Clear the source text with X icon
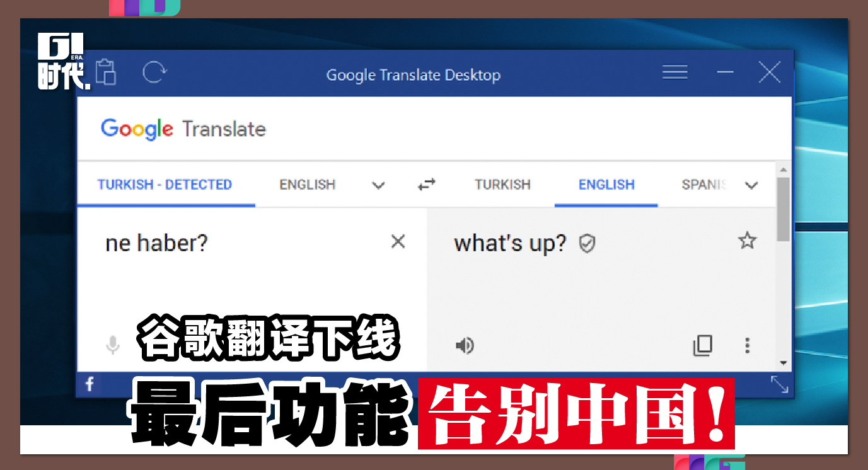Viewport: 868px width, 470px height. 398,241
